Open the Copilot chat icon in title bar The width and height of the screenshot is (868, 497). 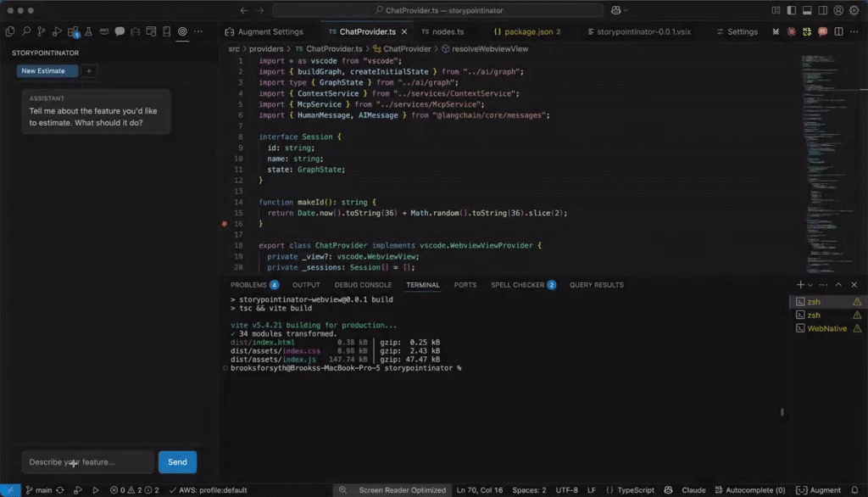tap(615, 10)
